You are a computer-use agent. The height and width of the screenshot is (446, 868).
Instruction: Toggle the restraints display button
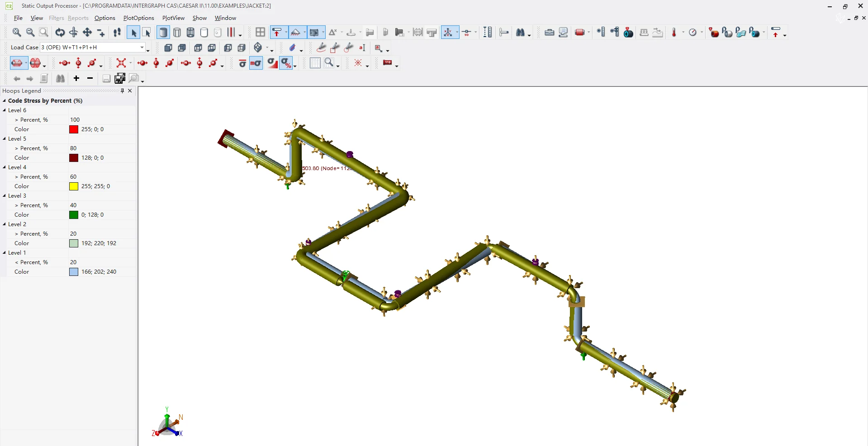click(277, 32)
